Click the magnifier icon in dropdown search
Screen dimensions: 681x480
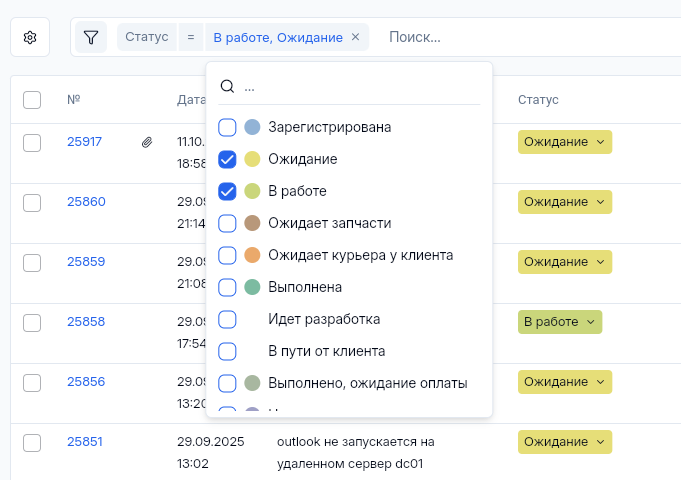pos(227,87)
